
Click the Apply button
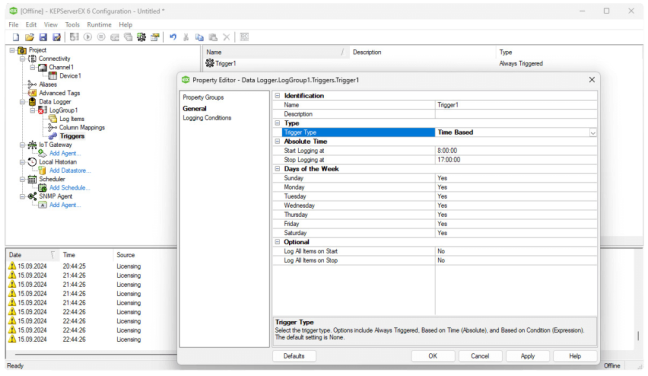tap(527, 356)
